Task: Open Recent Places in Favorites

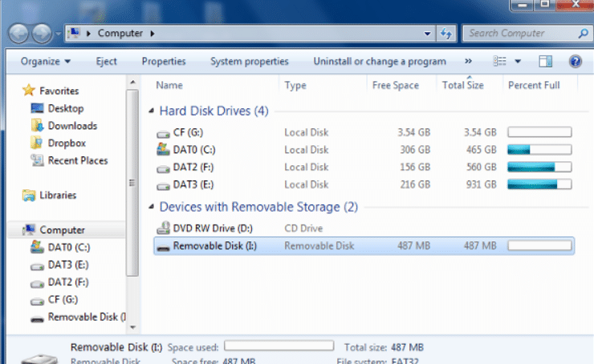Action: tap(78, 160)
